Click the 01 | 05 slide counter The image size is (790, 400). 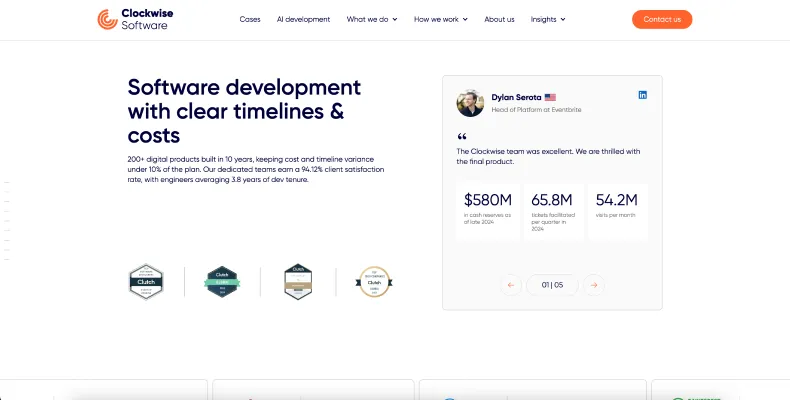(x=552, y=285)
